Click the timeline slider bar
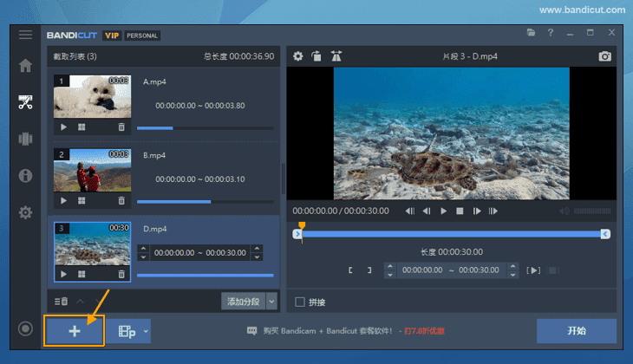Screen dimensions: 633x364 pyautogui.click(x=451, y=234)
